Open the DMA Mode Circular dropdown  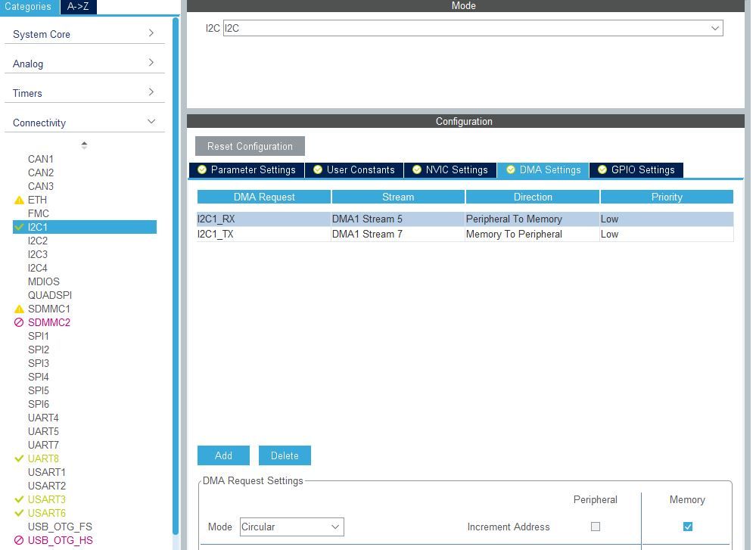click(291, 527)
